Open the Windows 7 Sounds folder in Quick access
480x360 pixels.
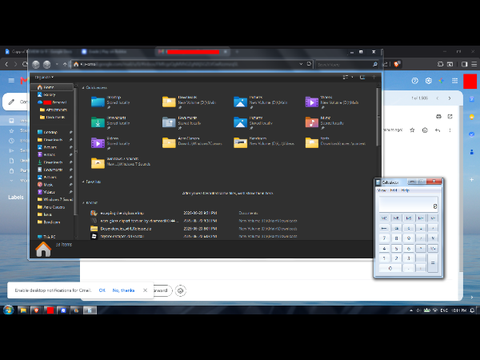(98, 163)
